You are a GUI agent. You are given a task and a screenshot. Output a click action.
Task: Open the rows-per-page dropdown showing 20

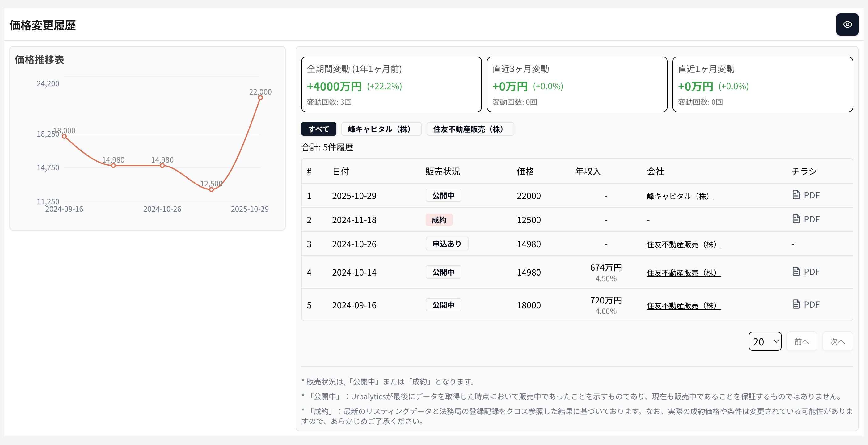point(765,341)
